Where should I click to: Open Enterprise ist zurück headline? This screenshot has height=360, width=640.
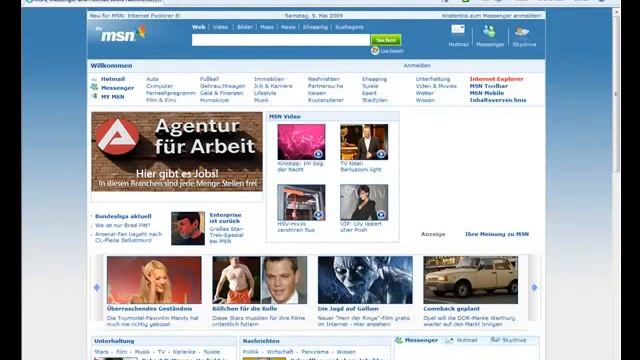225,218
